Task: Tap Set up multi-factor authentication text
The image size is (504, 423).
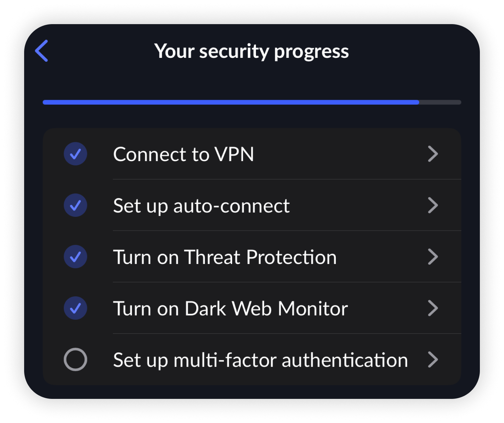Action: 261,360
